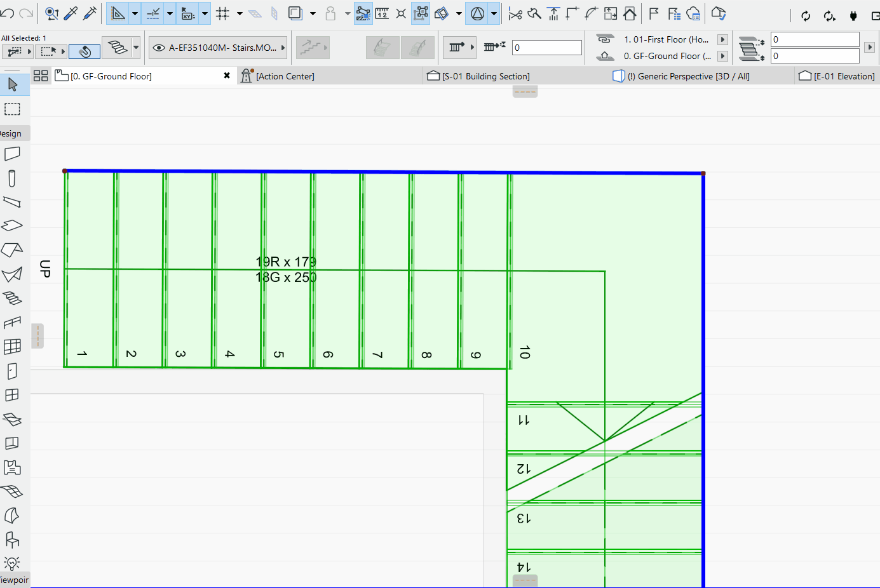This screenshot has width=880, height=588.
Task: Click the Resize box-with-arrow icon
Action: point(611,13)
